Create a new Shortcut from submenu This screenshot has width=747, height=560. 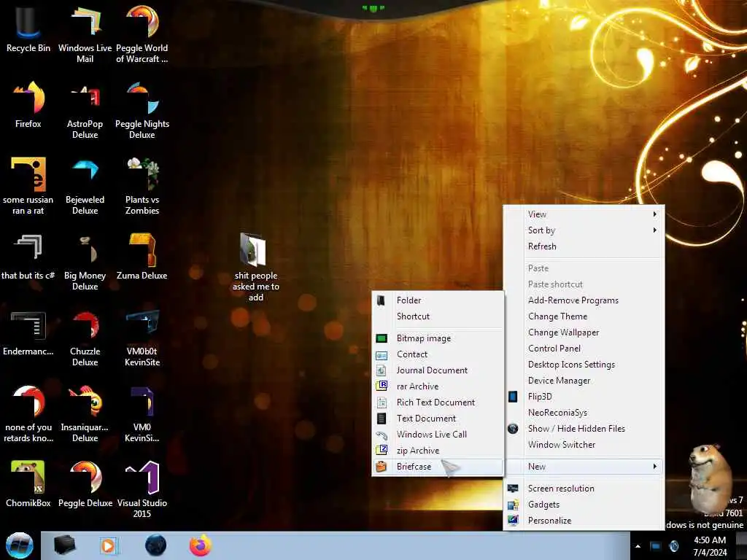pos(438,316)
